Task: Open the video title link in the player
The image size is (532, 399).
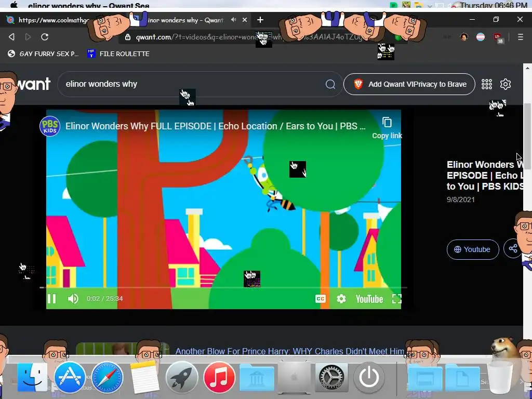Action: [216, 126]
